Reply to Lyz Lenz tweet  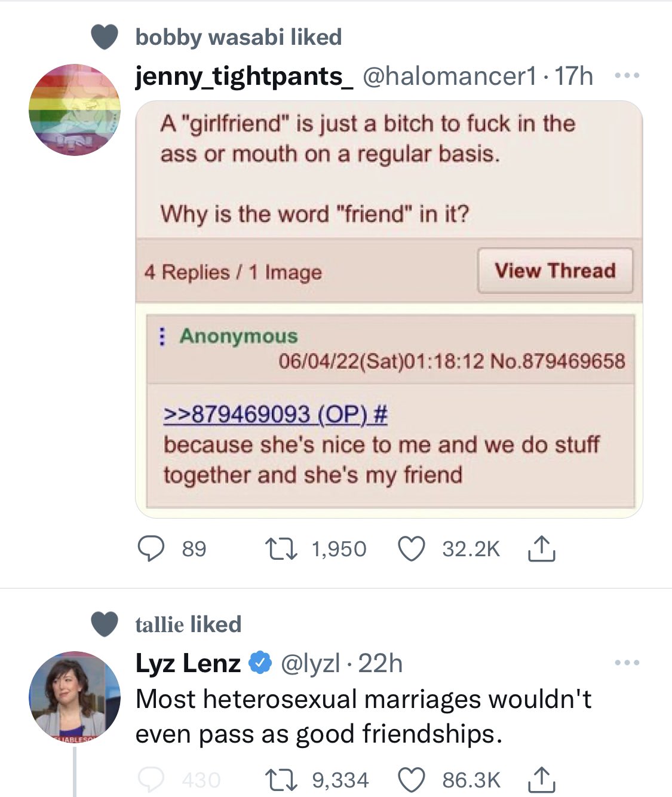pos(151,780)
